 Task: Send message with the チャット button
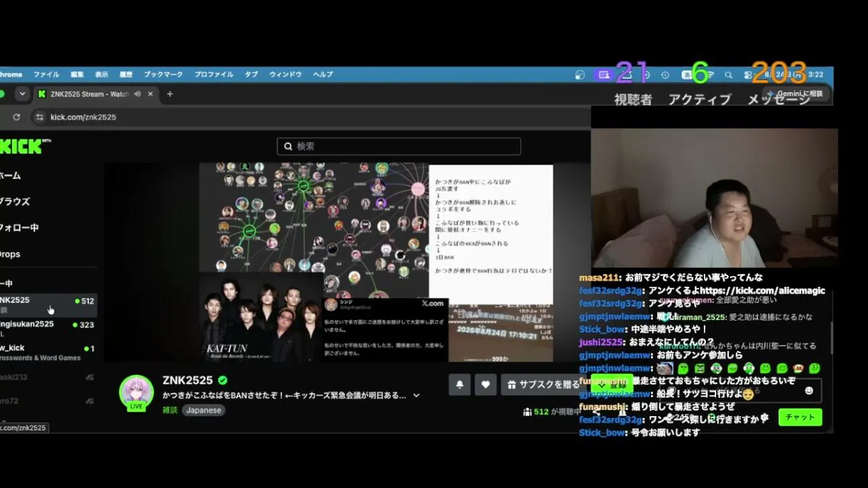click(800, 417)
